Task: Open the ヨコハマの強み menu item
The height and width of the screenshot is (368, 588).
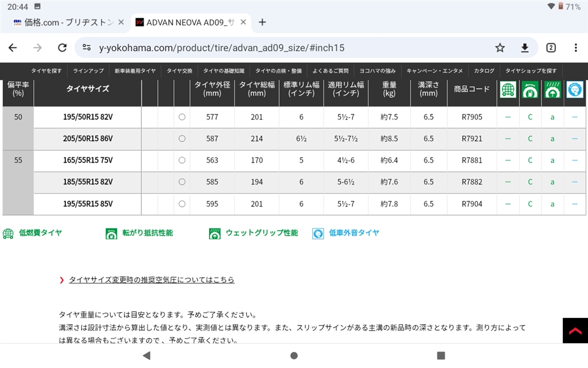Action: [x=377, y=71]
